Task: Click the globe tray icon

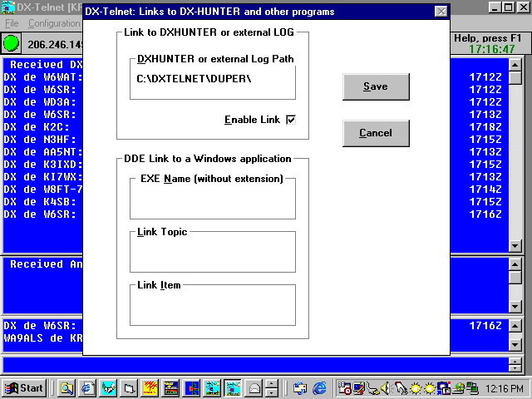Action: point(459,388)
